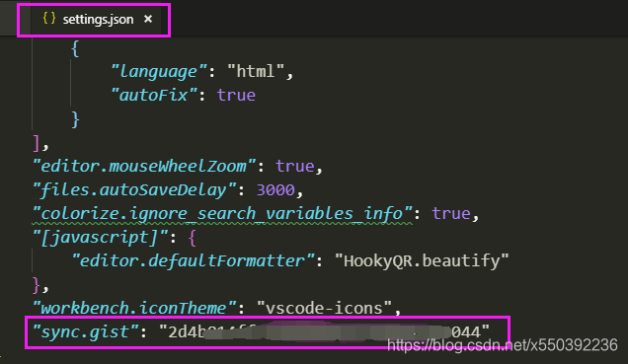Click the opening brace above "language"
Screen dimensions: 628x364
click(x=75, y=48)
